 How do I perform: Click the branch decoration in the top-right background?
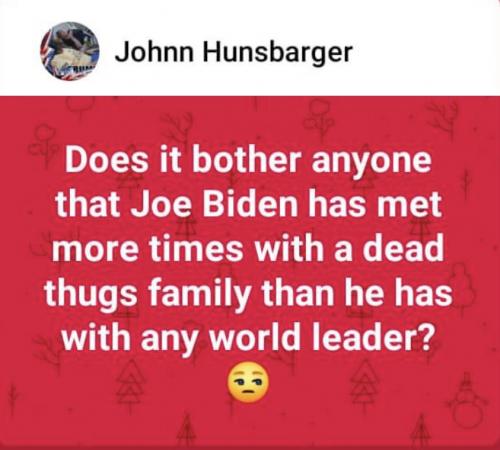(444, 118)
